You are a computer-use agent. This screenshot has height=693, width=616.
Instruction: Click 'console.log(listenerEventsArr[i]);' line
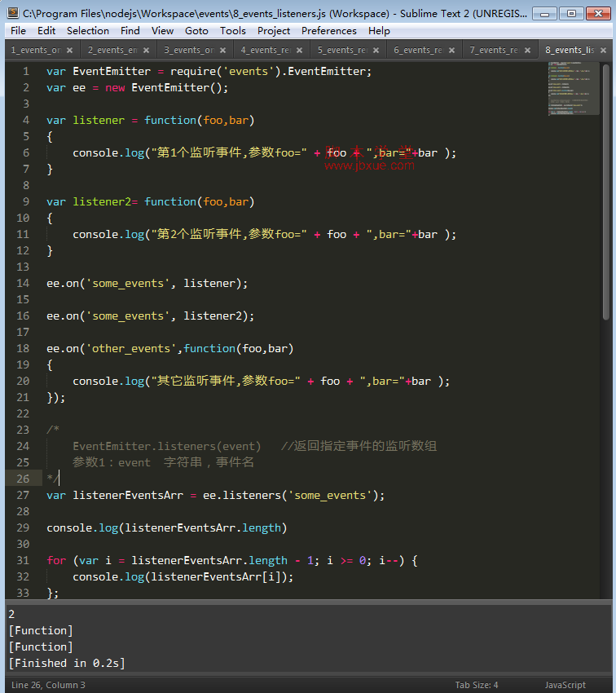click(183, 576)
